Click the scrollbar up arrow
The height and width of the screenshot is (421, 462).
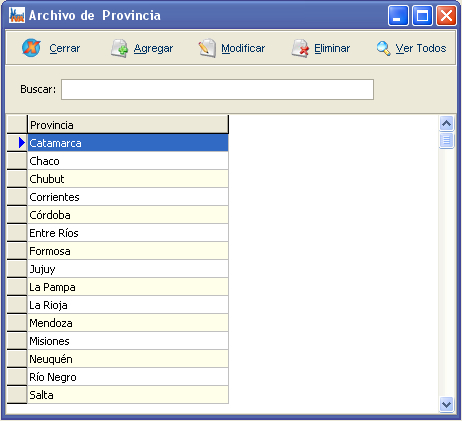click(446, 124)
